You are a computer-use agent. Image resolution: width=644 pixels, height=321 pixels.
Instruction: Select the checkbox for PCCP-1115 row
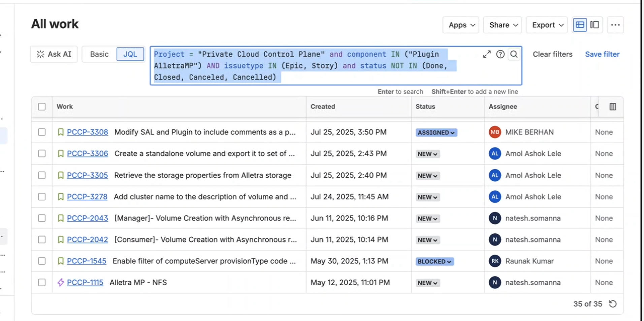42,283
